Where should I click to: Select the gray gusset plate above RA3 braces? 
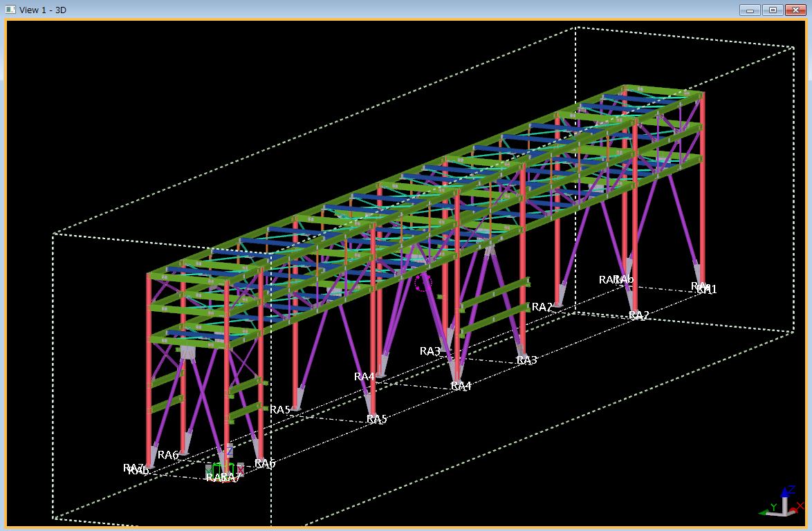490,249
